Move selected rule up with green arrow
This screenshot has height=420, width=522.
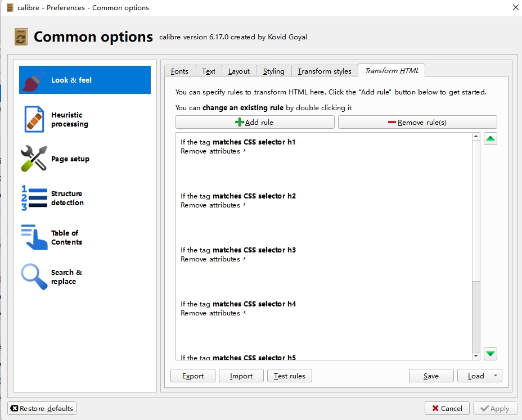(x=490, y=139)
